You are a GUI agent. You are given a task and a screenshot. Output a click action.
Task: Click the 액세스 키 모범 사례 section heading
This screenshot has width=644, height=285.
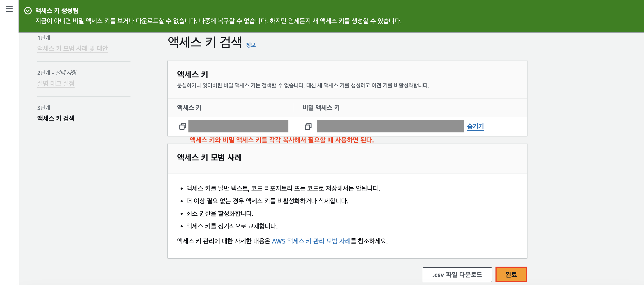pyautogui.click(x=209, y=158)
